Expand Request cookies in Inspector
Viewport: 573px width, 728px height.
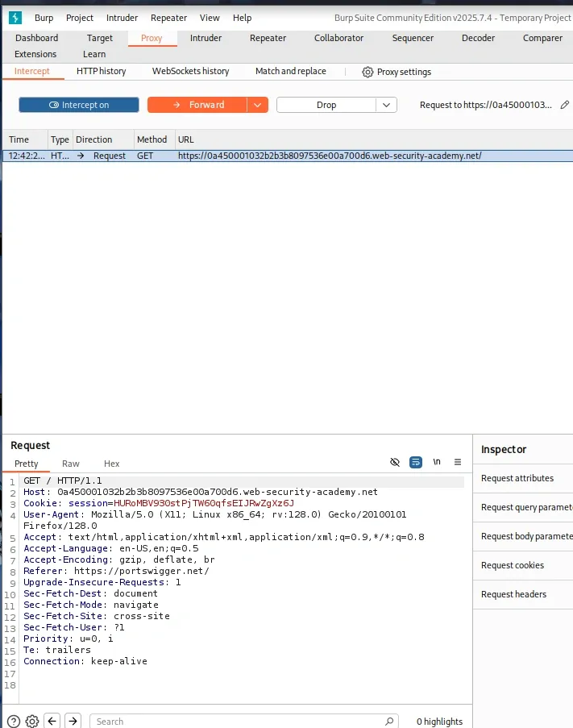tap(523, 565)
